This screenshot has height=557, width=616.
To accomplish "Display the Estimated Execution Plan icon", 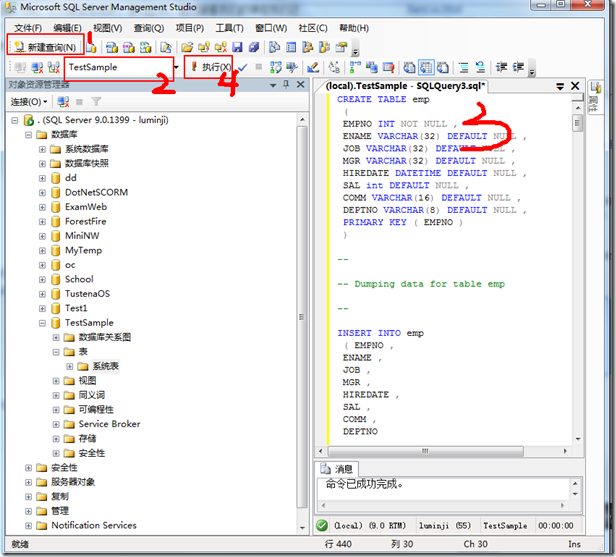I will point(276,68).
